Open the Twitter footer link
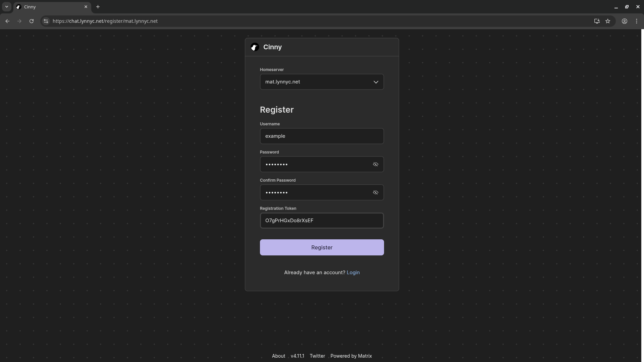Viewport: 644px width, 362px height. pyautogui.click(x=317, y=356)
